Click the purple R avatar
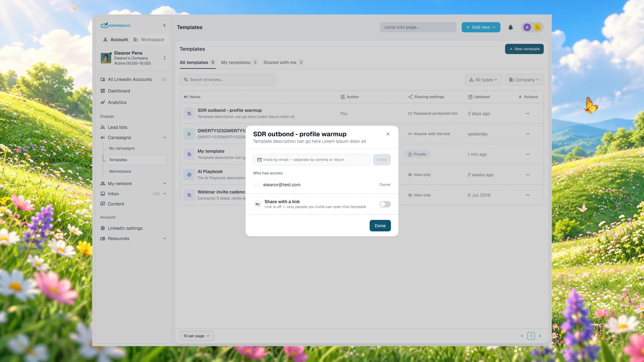Viewport: 644px width, 362px height. 527,27
